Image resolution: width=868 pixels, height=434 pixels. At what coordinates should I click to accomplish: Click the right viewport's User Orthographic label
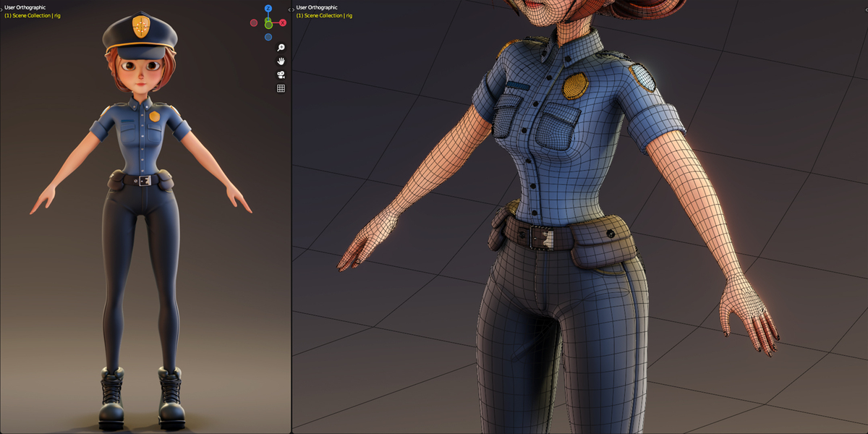[317, 7]
